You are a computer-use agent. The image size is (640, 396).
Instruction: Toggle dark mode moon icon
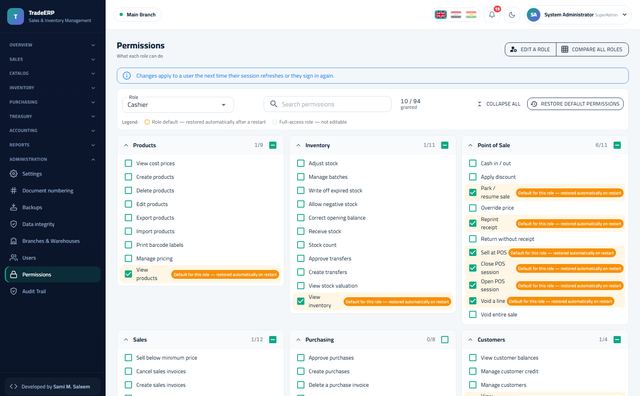[x=512, y=15]
